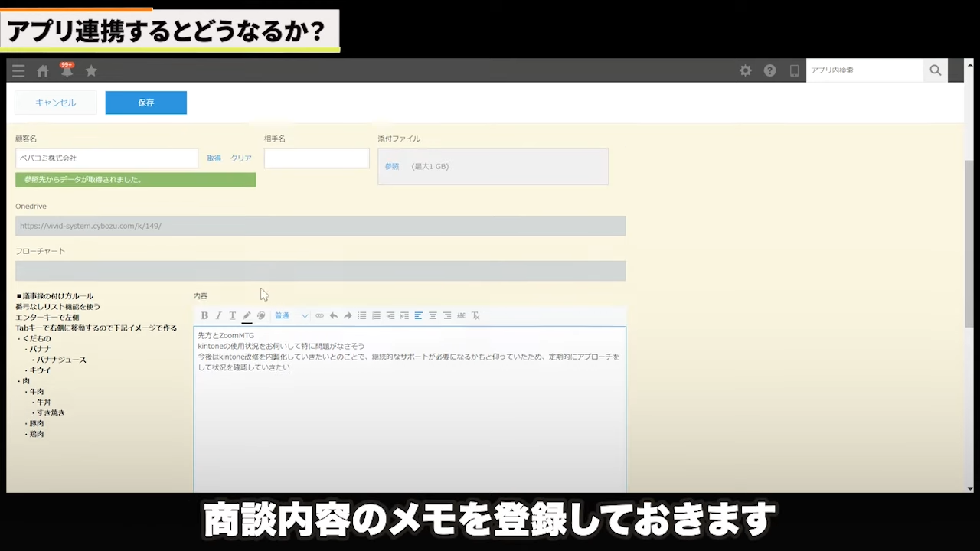
Task: Center align the editor text
Action: (433, 315)
